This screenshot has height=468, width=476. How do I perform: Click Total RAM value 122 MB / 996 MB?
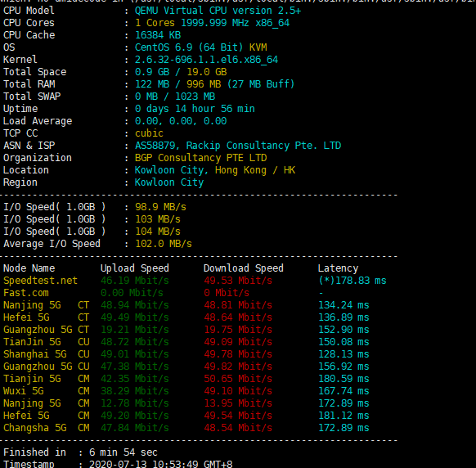(x=178, y=84)
